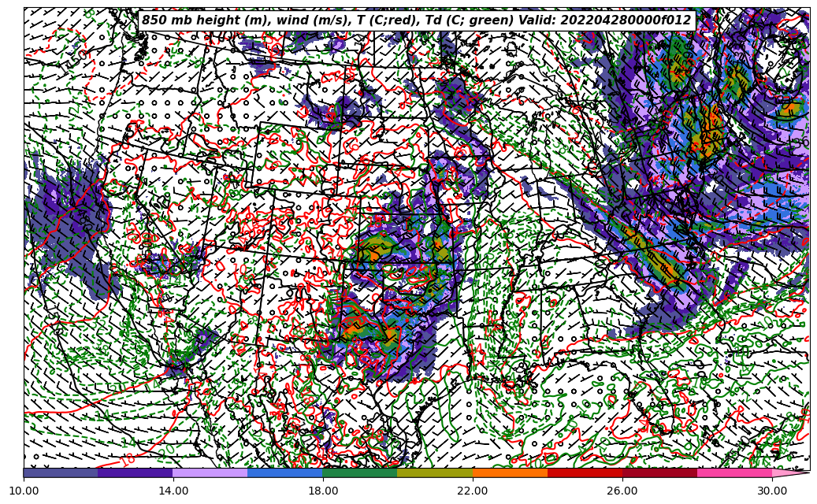817x504 pixels.
Task: Click the 22.00 colorbar tick label
Action: click(473, 491)
